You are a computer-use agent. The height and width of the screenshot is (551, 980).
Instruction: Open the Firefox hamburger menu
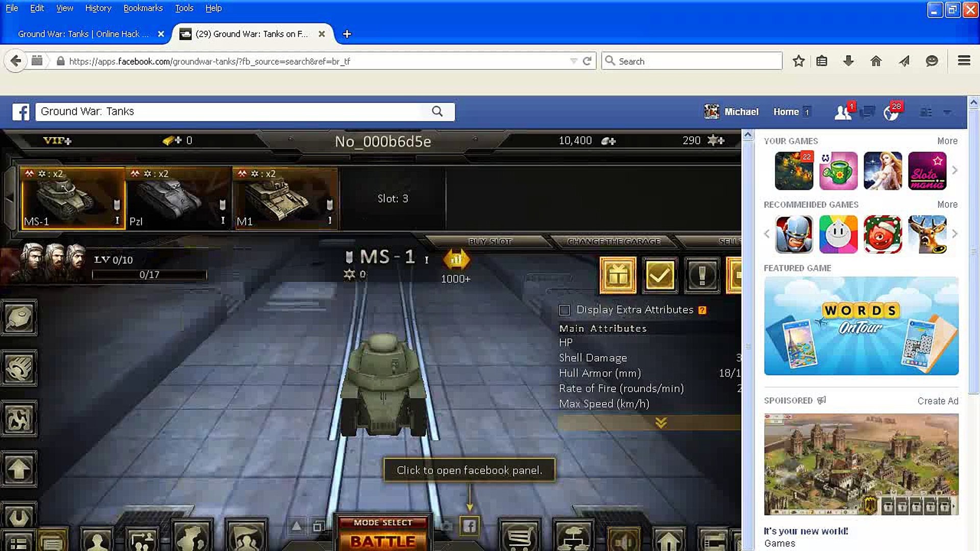[x=964, y=61]
